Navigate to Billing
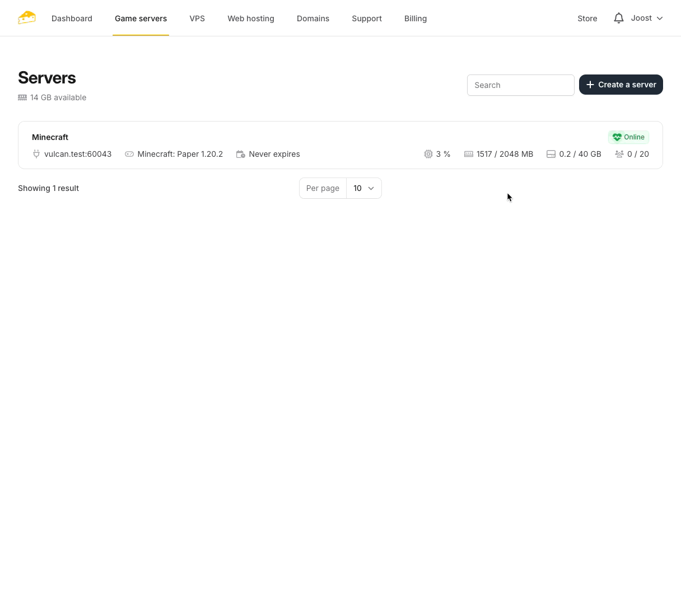The height and width of the screenshot is (616, 681). (416, 18)
